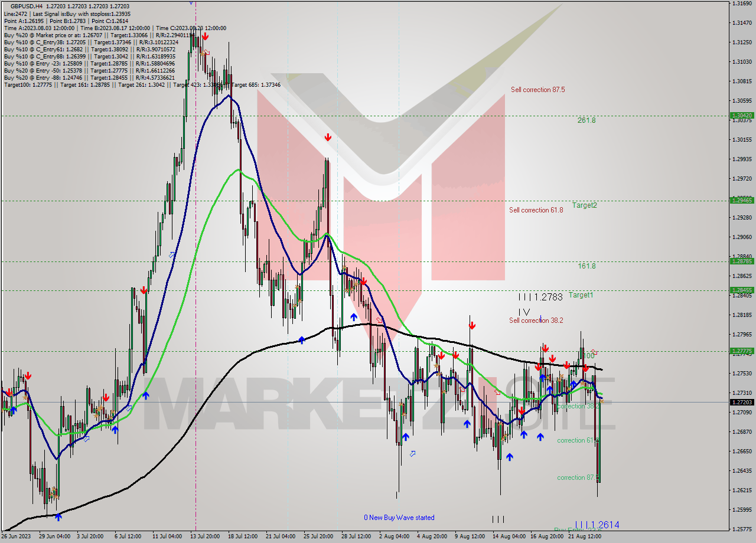Click the 'Buy %10 @ Entry -23' line
Screen dimensions: 756x543
pyautogui.click(x=89, y=63)
